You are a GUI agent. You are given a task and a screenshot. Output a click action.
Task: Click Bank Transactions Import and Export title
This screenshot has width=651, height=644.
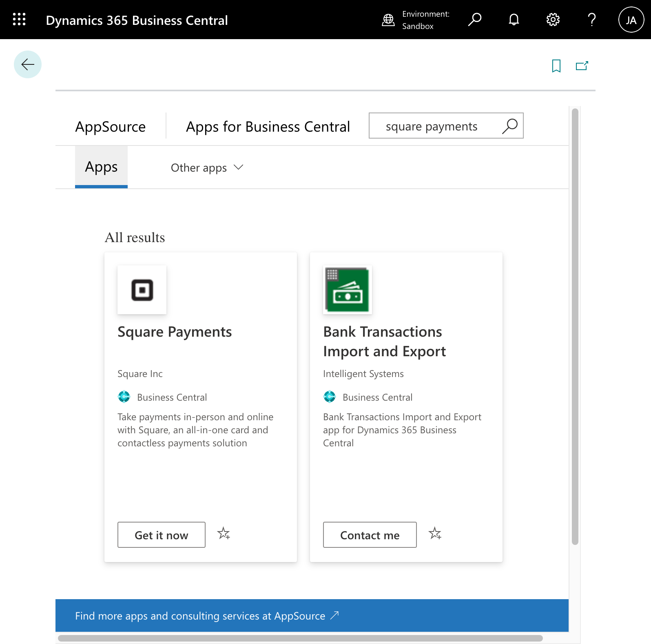coord(385,342)
